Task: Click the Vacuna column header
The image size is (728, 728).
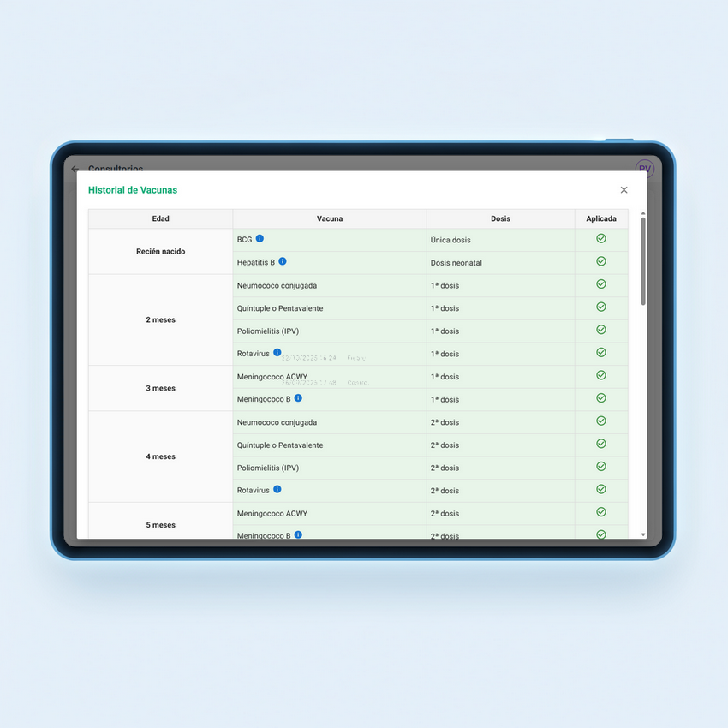Action: tap(330, 218)
